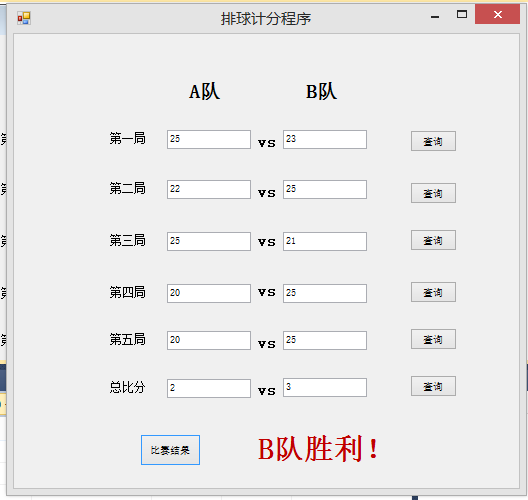Click the 比赛结果 button
The image size is (528, 500).
(170, 450)
